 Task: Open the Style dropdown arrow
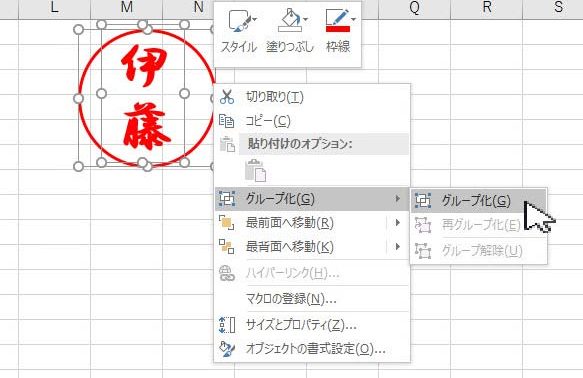255,19
